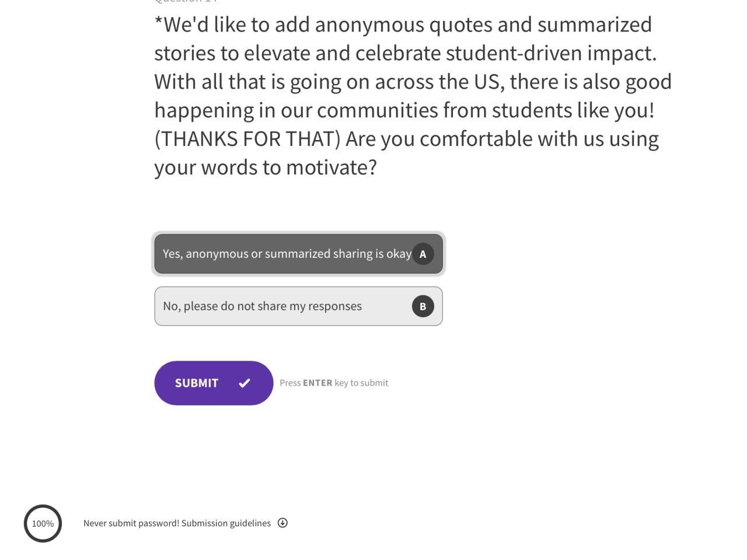Click the asterisk starting the question text
This screenshot has width=747, height=560.
click(x=158, y=23)
